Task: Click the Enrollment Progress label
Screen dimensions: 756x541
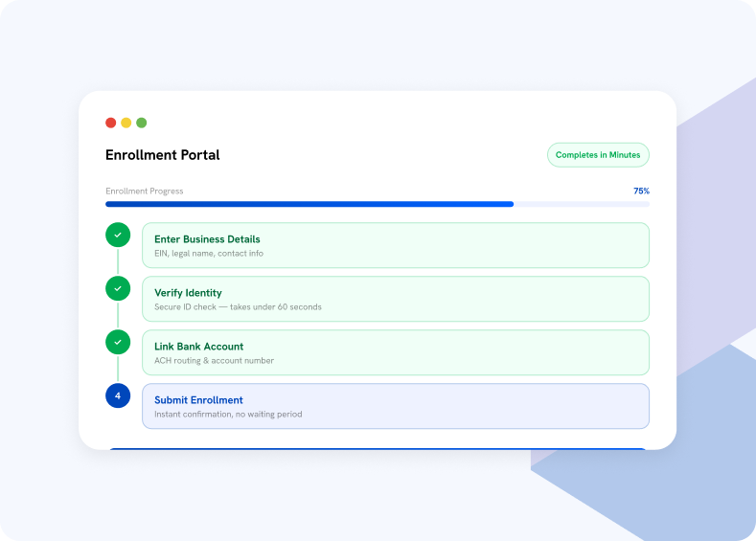Action: pos(144,192)
